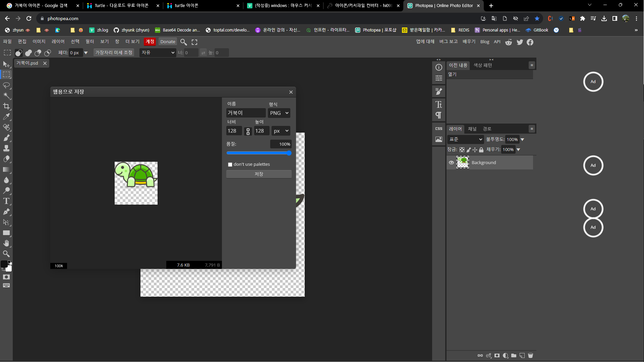The width and height of the screenshot is (644, 362).
Task: Toggle the width-height link constraint
Action: pos(248,131)
